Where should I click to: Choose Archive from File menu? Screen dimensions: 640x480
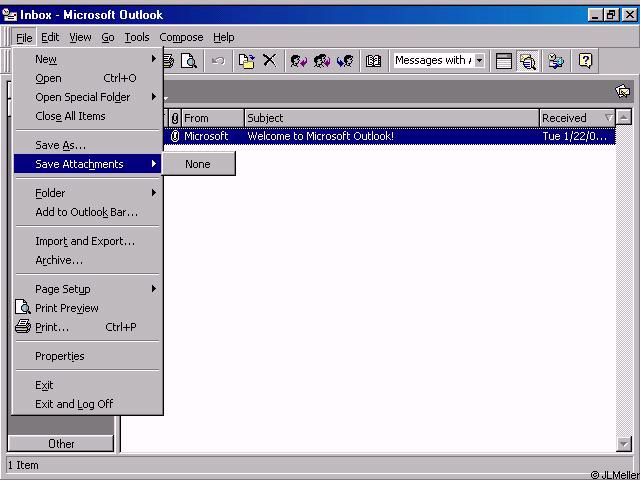(x=87, y=260)
